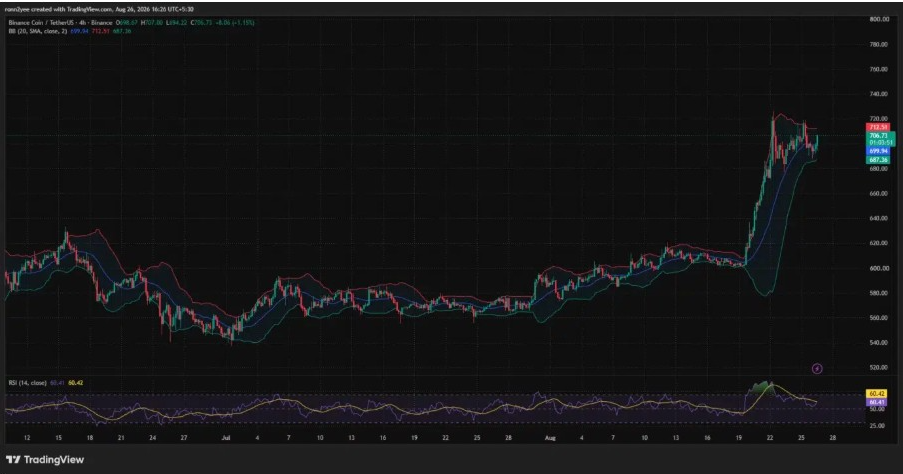Click the 25.00 RSI axis label

coord(877,426)
